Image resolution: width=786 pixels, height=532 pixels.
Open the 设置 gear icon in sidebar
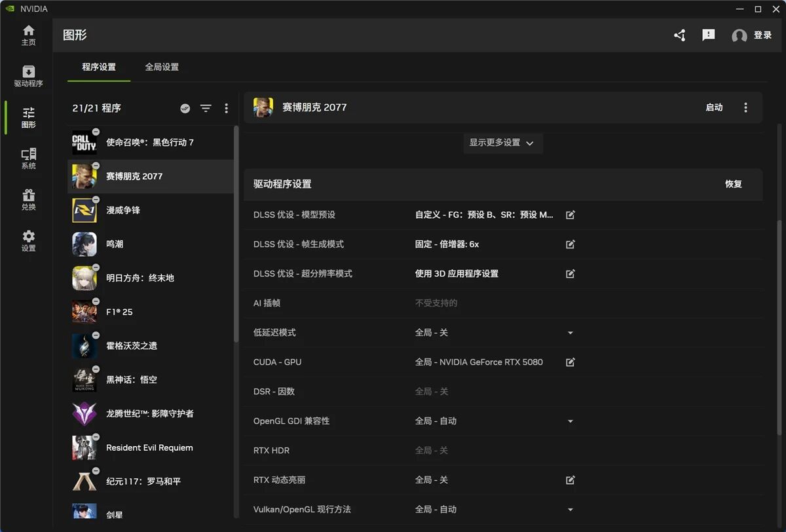(28, 241)
